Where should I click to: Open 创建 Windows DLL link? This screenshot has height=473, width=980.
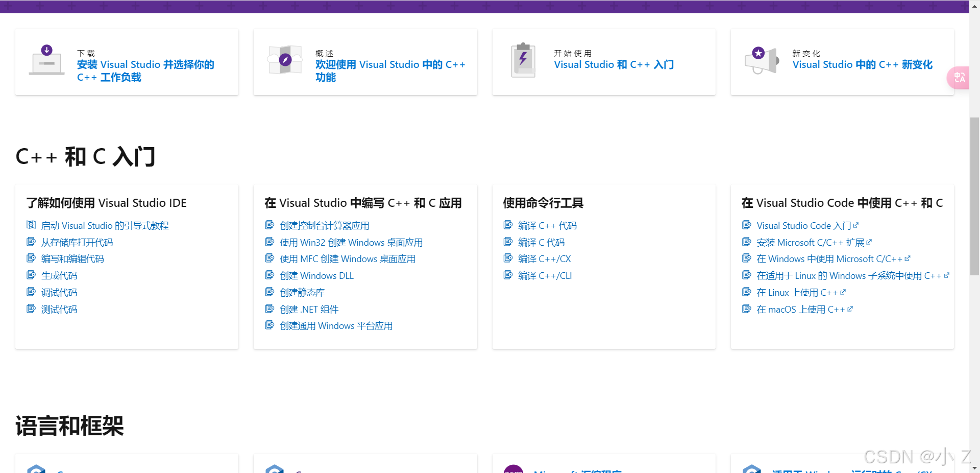click(316, 275)
